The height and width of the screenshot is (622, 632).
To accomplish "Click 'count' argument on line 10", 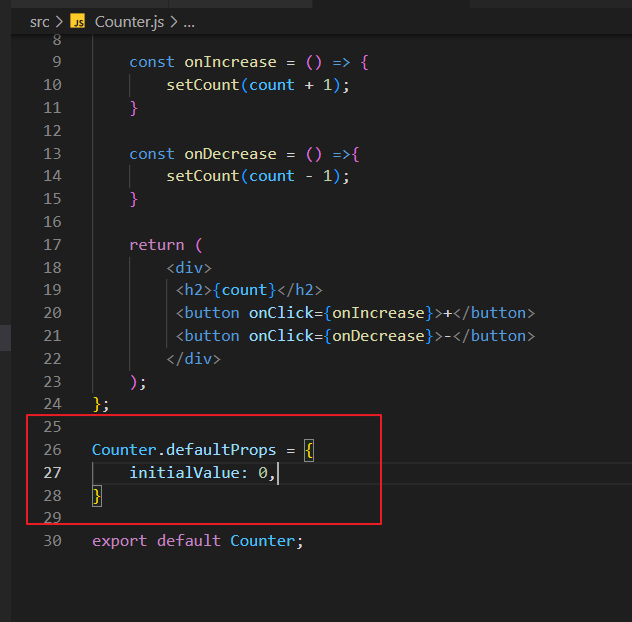I will pos(272,85).
